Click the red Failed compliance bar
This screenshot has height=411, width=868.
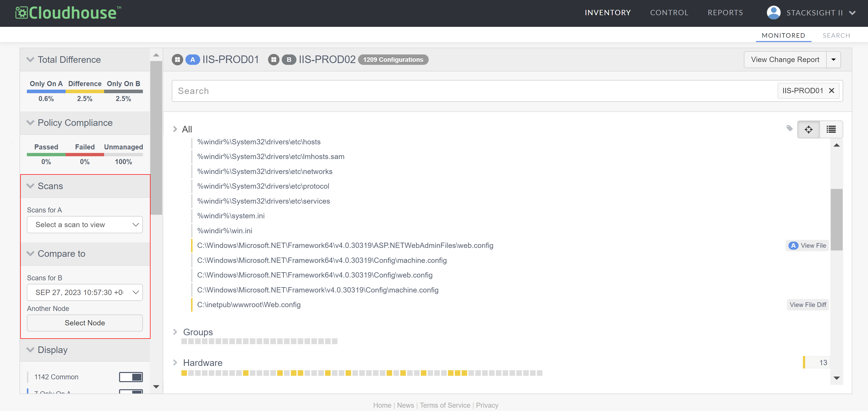[x=85, y=155]
